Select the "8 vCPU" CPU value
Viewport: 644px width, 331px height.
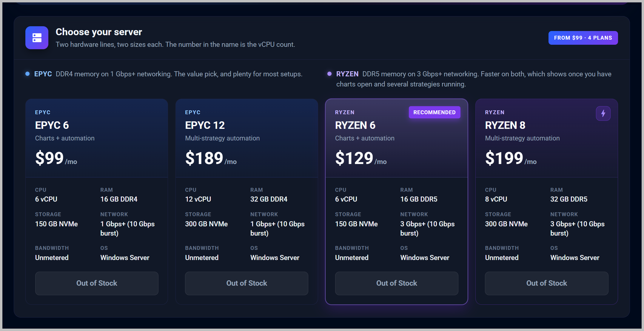click(496, 199)
